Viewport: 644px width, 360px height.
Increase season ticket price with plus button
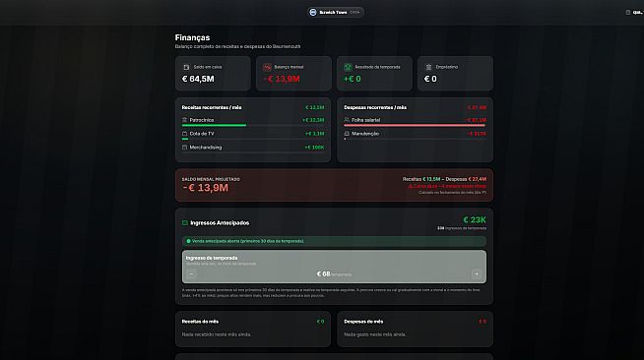tap(477, 273)
